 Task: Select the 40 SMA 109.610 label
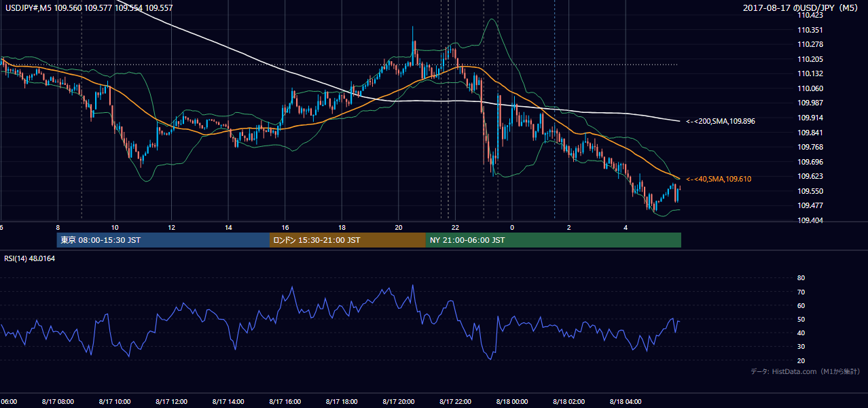(720, 179)
